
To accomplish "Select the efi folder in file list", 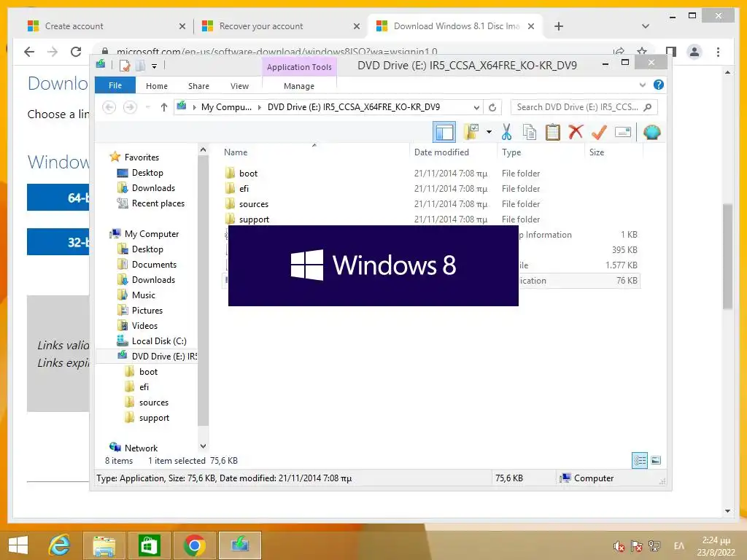I will [244, 189].
